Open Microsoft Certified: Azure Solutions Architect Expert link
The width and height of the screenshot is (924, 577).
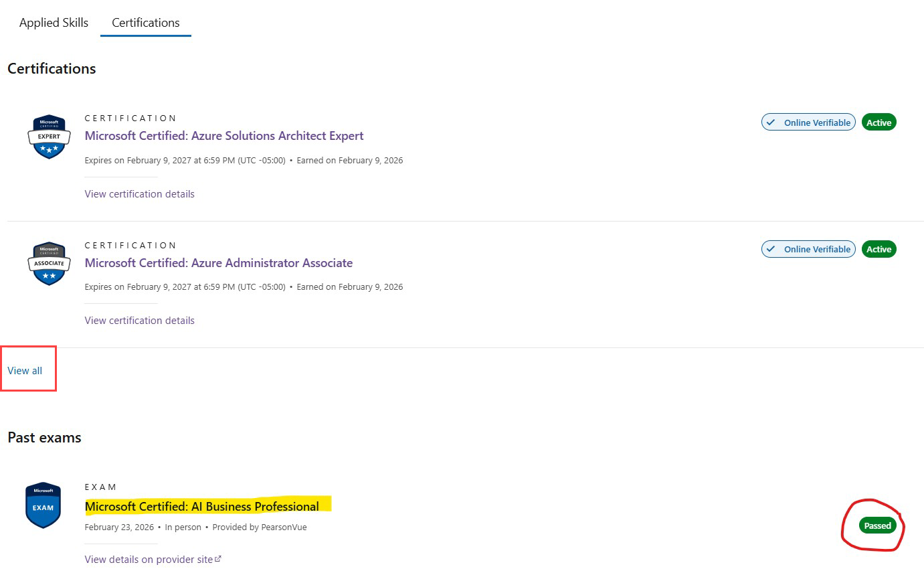tap(224, 136)
